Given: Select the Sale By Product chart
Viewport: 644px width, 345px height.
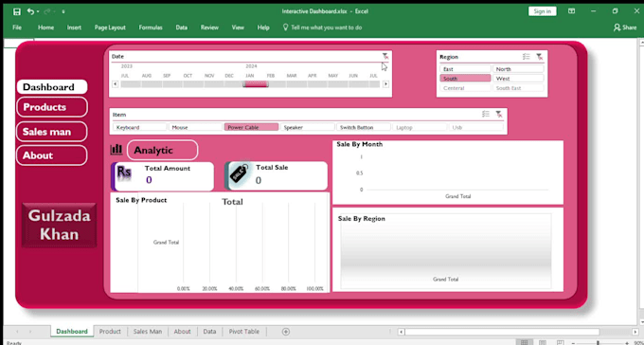Looking at the screenshot, I should point(220,243).
